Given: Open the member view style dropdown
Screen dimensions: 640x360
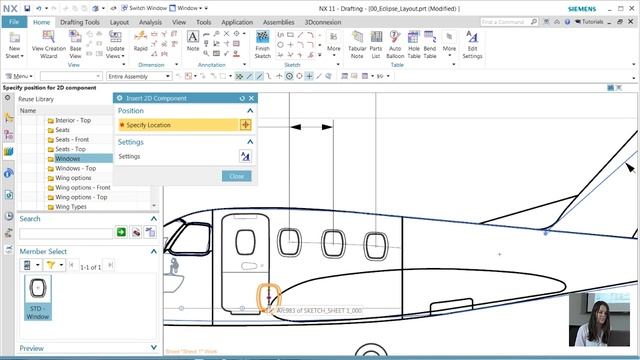Looking at the screenshot, I should coord(38,265).
